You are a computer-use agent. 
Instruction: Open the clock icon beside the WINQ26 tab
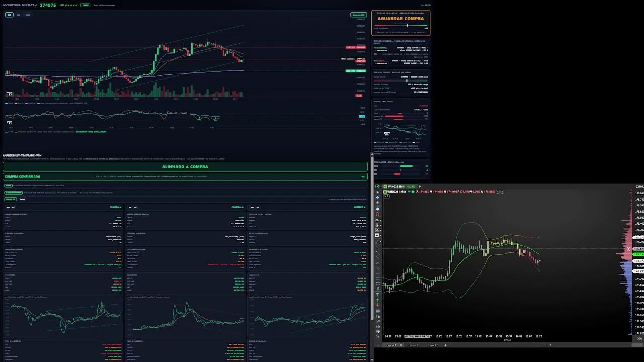[377, 186]
